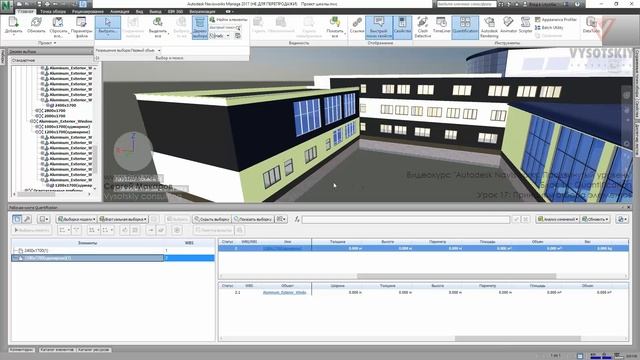Viewport: 640px width, 360px height.
Task: Open the Aluminum_Exterior_Windo object link
Action: (284, 293)
